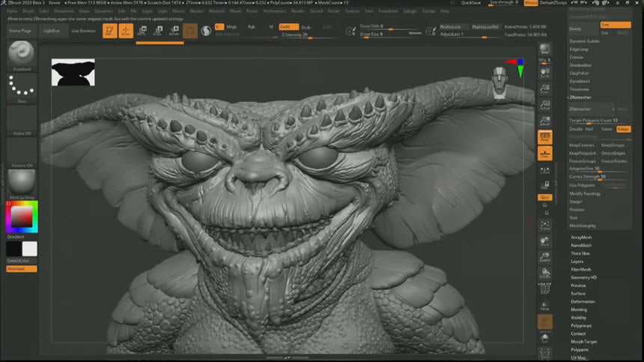This screenshot has width=644, height=362.
Task: Select the black secondary color swatch
Action: pos(13,249)
